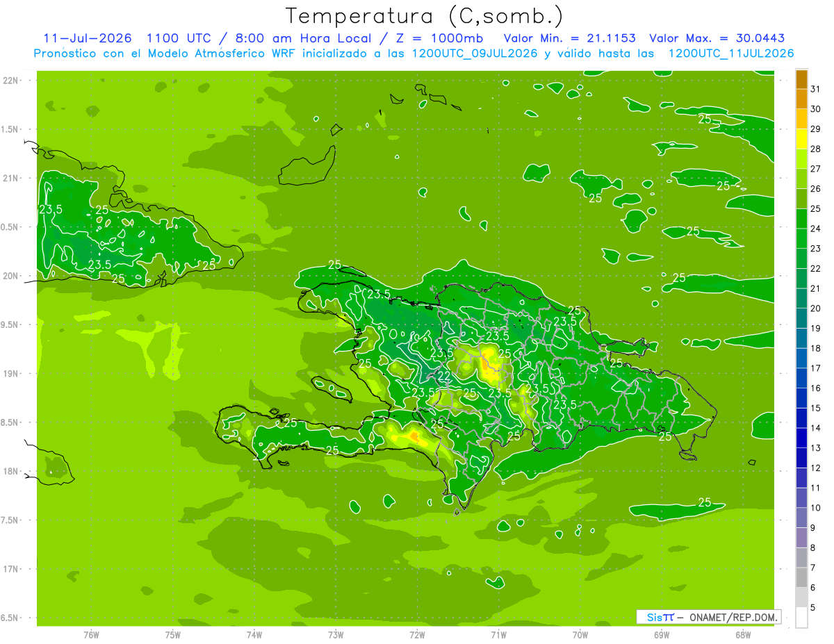Image resolution: width=834 pixels, height=644 pixels.
Task: Click the legend scale label 18
Action: pos(815,348)
